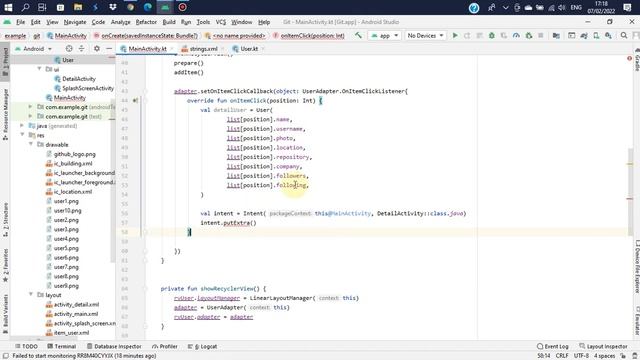The image size is (640, 360).
Task: Click the MainActivity breadcrumb in navigation bar
Action: coord(67,36)
